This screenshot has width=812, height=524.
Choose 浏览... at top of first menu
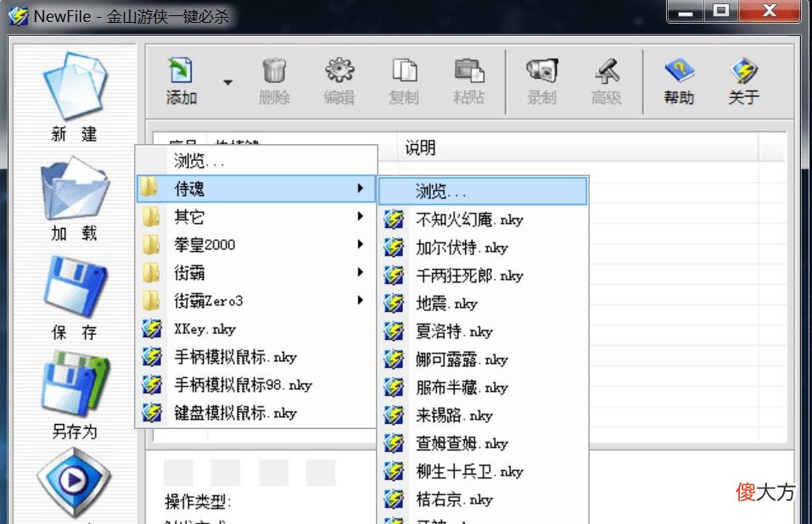(x=256, y=161)
